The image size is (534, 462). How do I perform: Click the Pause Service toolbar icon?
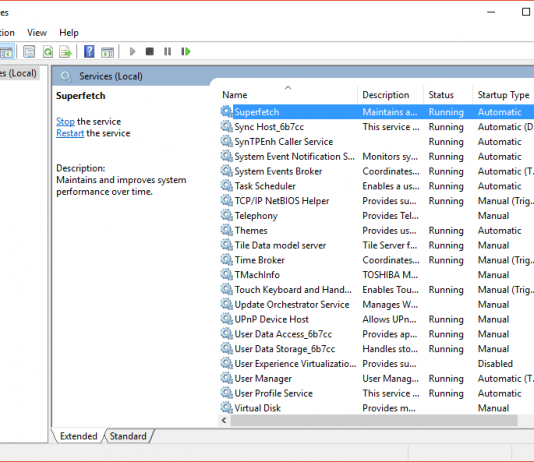[x=167, y=51]
